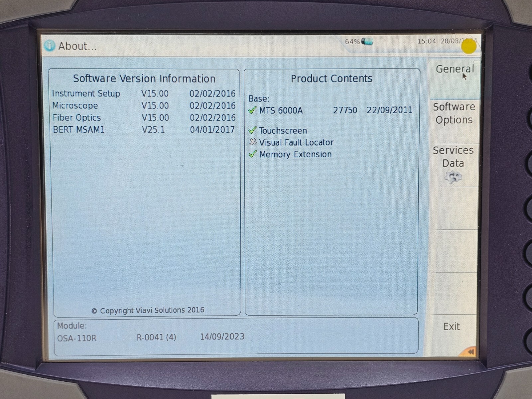Click the MTS 6000A base label
This screenshot has width=532, height=399.
281,110
